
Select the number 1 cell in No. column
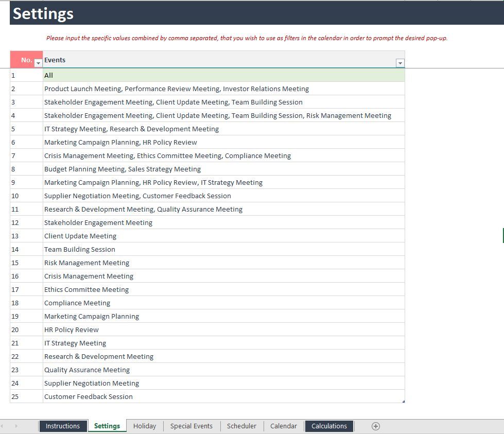click(x=26, y=75)
